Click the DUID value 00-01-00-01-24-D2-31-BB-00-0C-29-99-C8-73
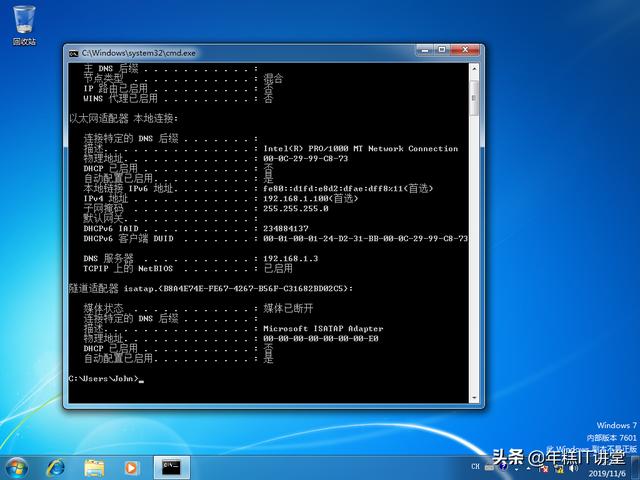640x480 pixels. coord(365,238)
